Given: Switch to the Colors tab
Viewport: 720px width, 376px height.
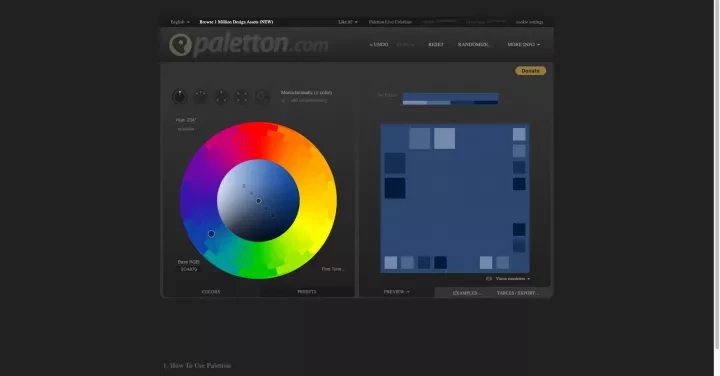Looking at the screenshot, I should pyautogui.click(x=211, y=292).
